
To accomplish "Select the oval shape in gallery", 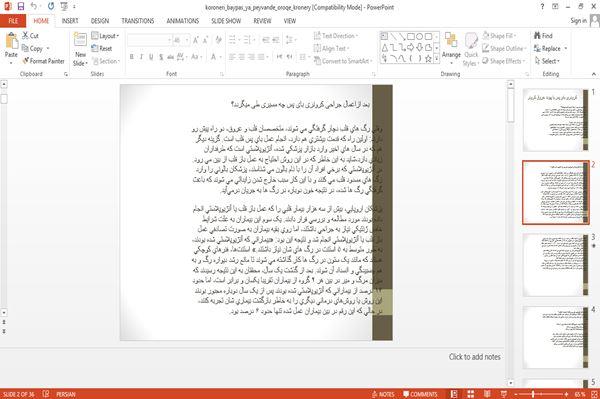I will (419, 37).
